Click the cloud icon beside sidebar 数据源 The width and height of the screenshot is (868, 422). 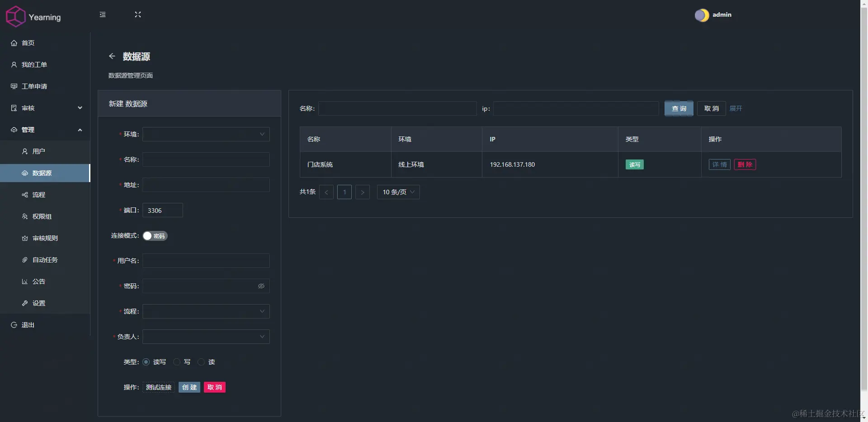coord(25,173)
